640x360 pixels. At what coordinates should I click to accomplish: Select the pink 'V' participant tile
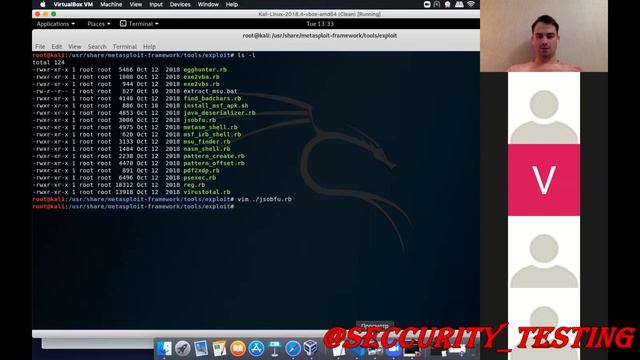point(544,180)
